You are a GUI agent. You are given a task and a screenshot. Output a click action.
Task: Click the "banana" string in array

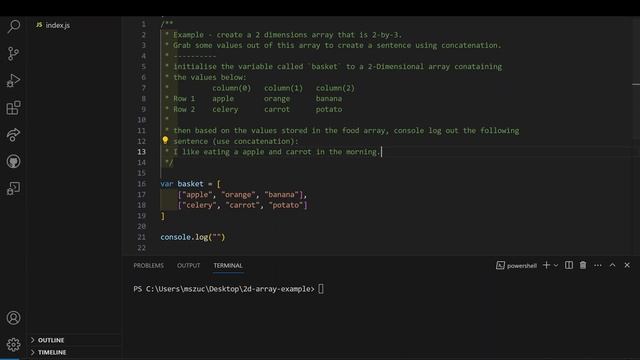[x=282, y=195]
